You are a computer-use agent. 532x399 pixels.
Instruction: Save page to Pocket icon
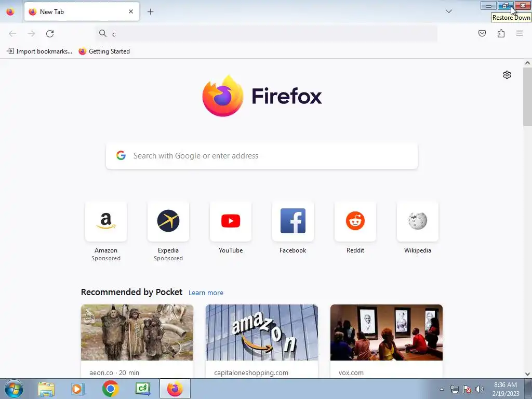[x=482, y=33]
